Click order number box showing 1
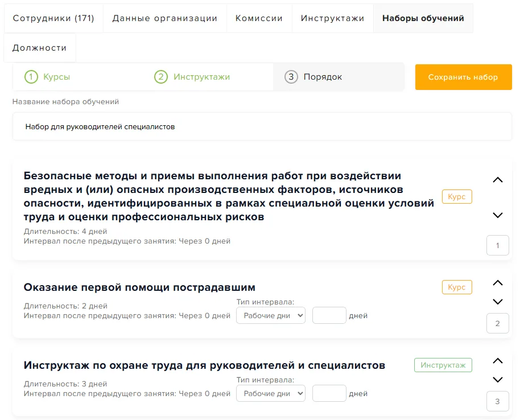 [498, 245]
